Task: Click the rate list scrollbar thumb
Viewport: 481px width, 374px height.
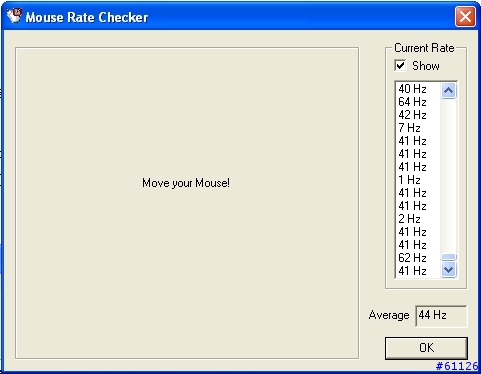Action: point(448,257)
